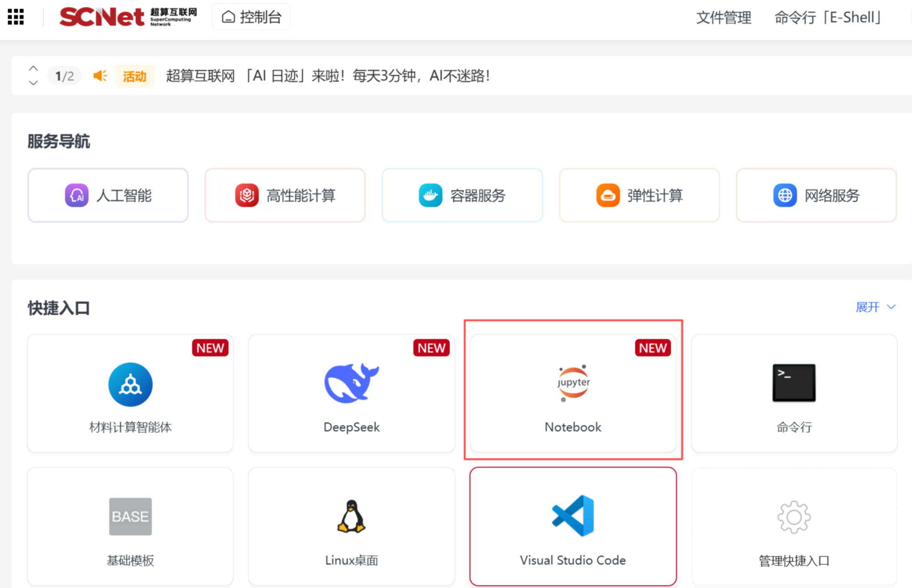Open 网络服务 globe icon
The width and height of the screenshot is (912, 588).
[x=785, y=196]
